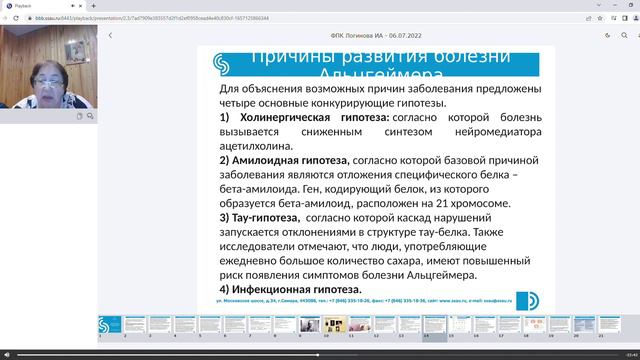Mute the Playback tab audio indicator
This screenshot has height=360, width=640.
pyautogui.click(x=73, y=6)
